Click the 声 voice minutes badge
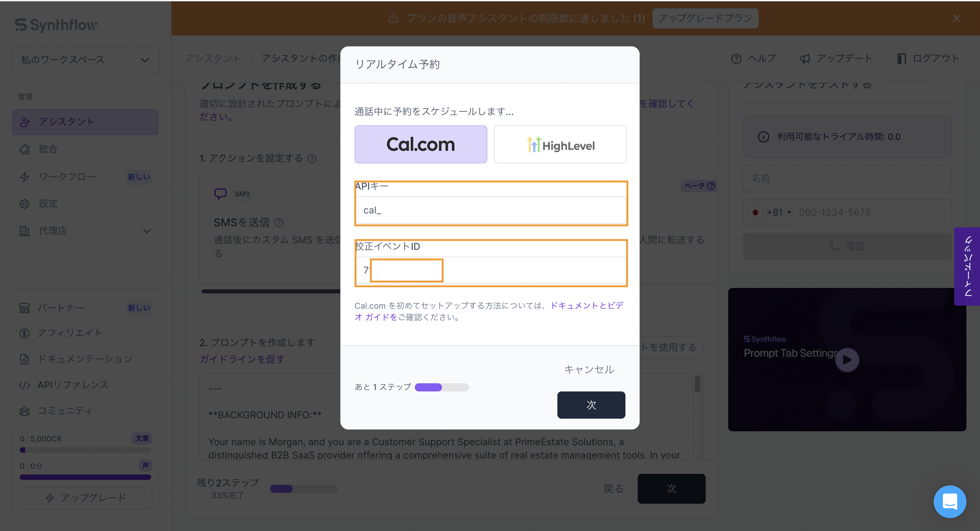Screen dimensions: 980x531 [x=145, y=466]
